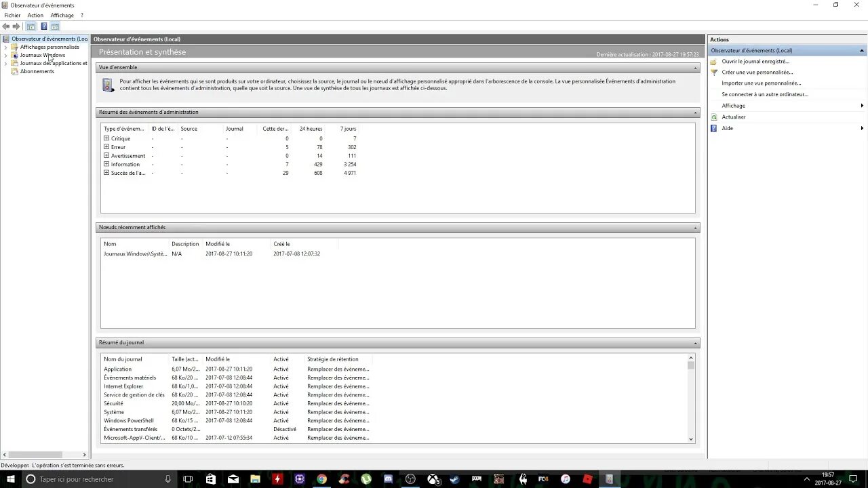Open iTunes from the taskbar
This screenshot has height=488, width=868.
[x=565, y=479]
